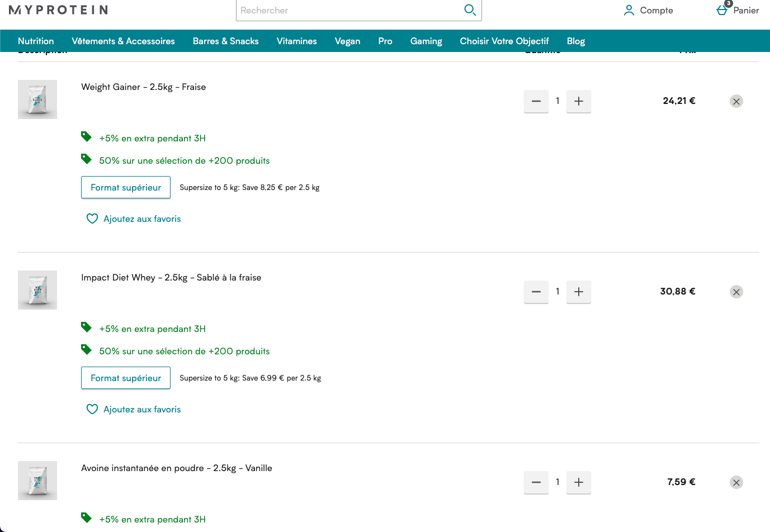Viewport: 770px width, 532px height.
Task: Increase Avoine instantanée quantity
Action: pos(579,482)
